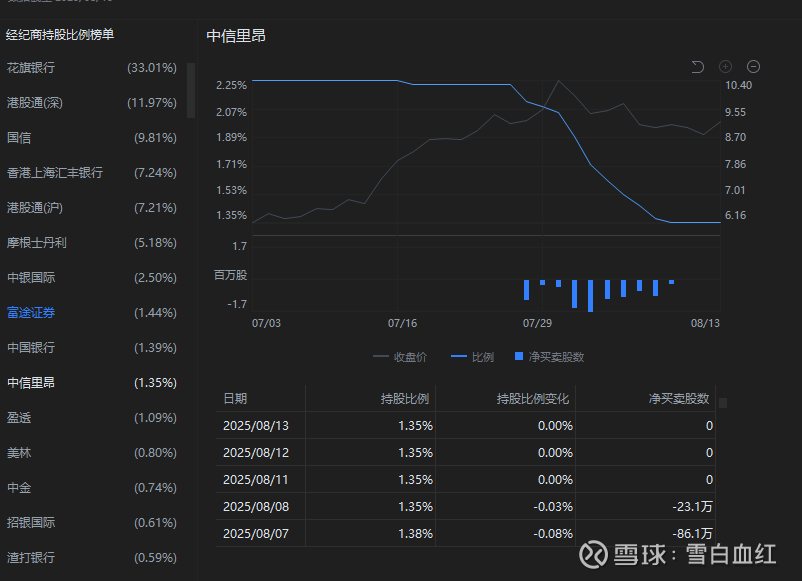The height and width of the screenshot is (581, 802).
Task: Open the 摩根士丹利 broker row
Action: (92, 242)
